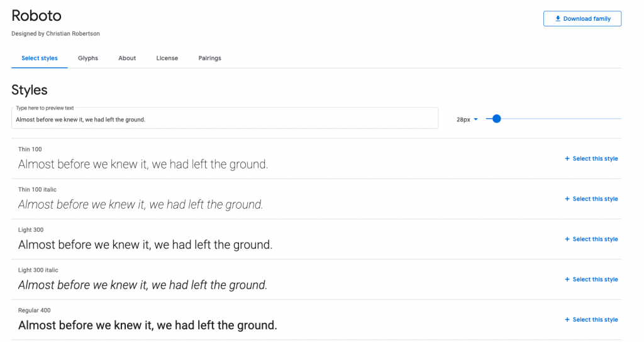This screenshot has height=342, width=644.
Task: Go to the License tab
Action: [167, 58]
